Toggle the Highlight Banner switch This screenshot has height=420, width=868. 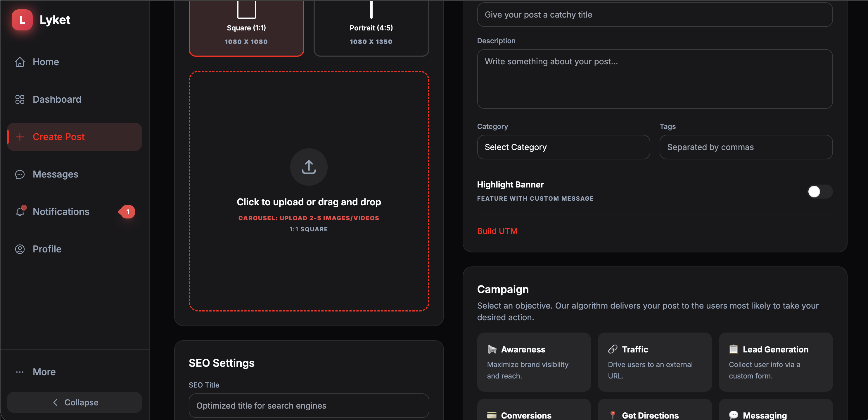click(820, 192)
